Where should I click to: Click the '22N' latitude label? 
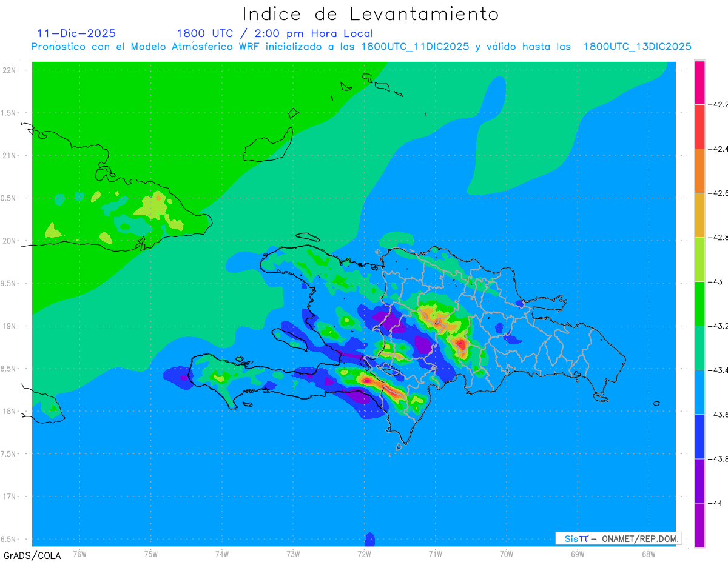click(10, 70)
